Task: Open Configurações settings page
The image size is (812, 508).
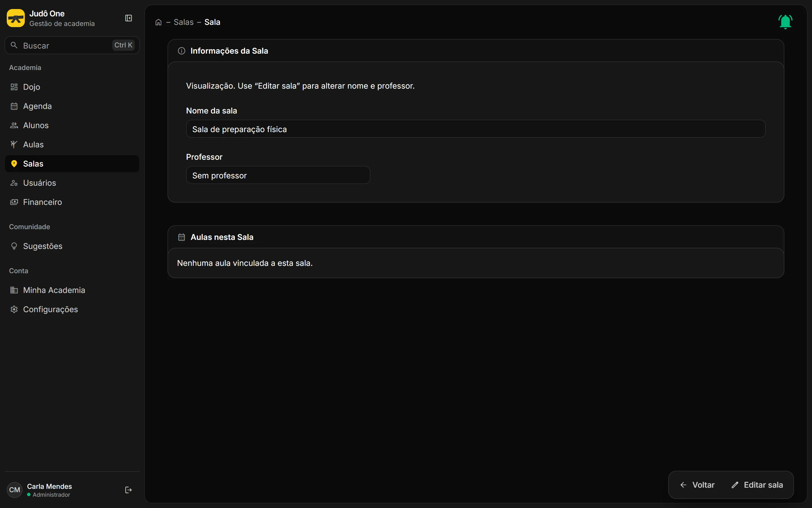Action: point(72,309)
